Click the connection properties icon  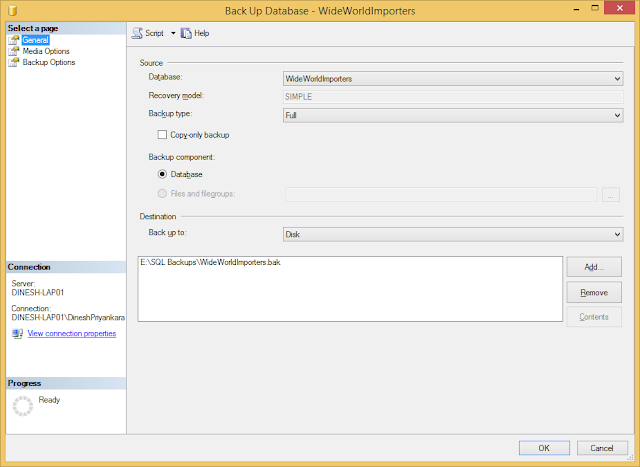[x=18, y=334]
